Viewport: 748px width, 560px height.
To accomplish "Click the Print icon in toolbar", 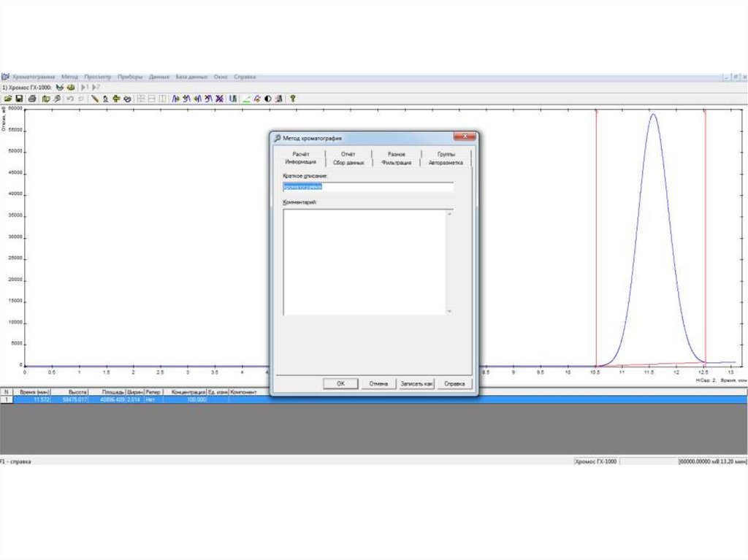I will 31,99.
